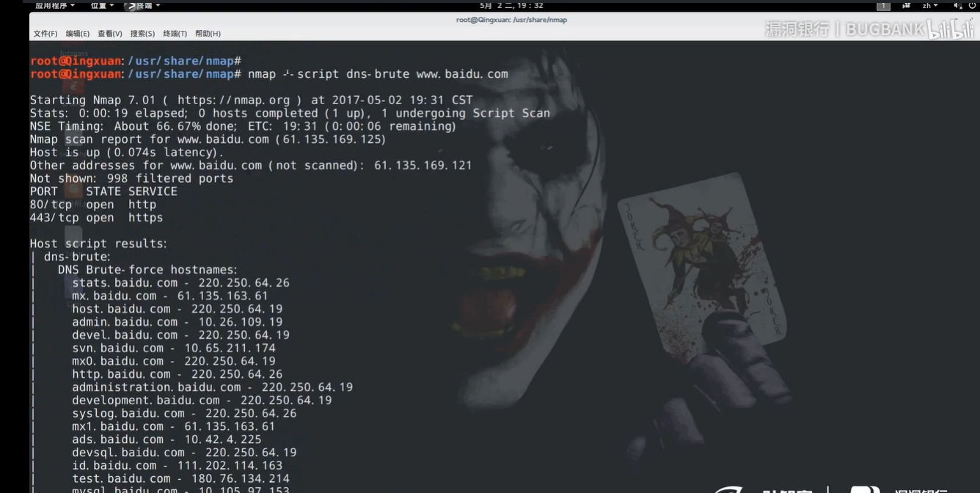
Task: Click the host.baidu.com result line
Action: point(177,309)
